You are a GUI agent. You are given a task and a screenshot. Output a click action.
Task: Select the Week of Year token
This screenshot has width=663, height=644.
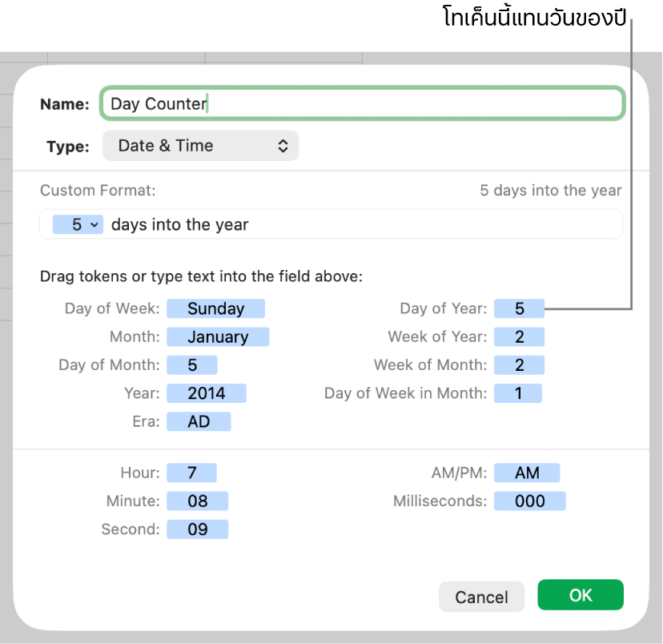[520, 337]
